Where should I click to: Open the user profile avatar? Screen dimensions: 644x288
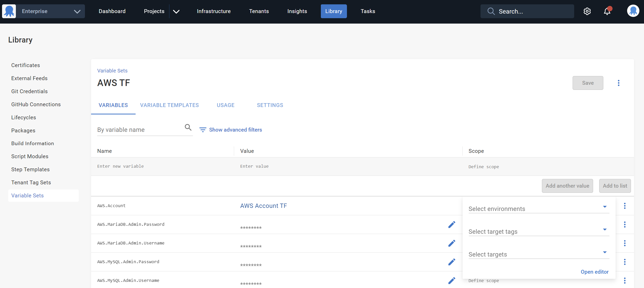pos(633,11)
